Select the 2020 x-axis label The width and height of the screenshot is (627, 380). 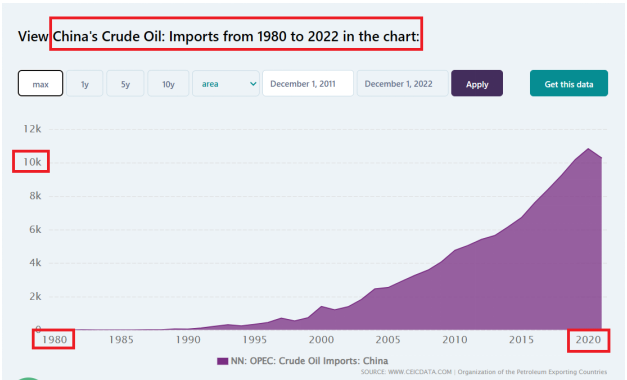(x=588, y=340)
